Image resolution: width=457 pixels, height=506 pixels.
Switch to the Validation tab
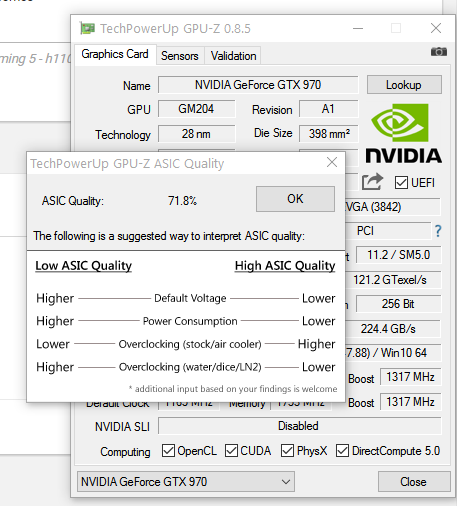click(233, 56)
